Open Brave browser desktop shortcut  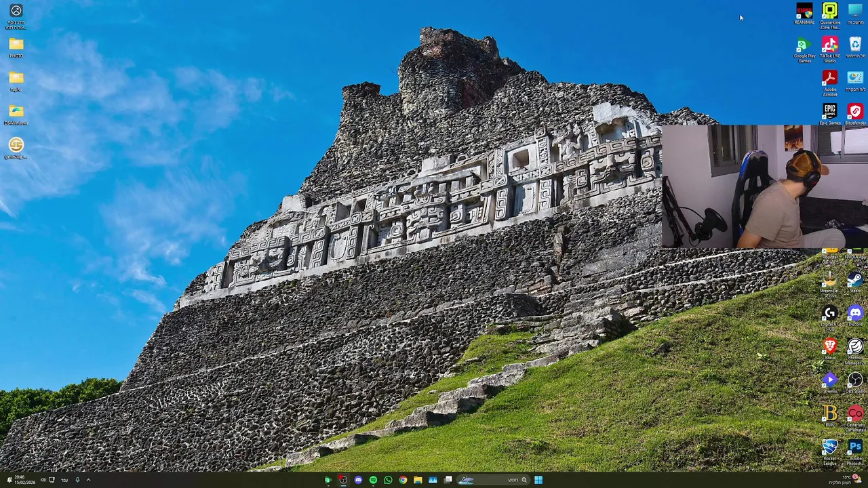click(x=830, y=348)
